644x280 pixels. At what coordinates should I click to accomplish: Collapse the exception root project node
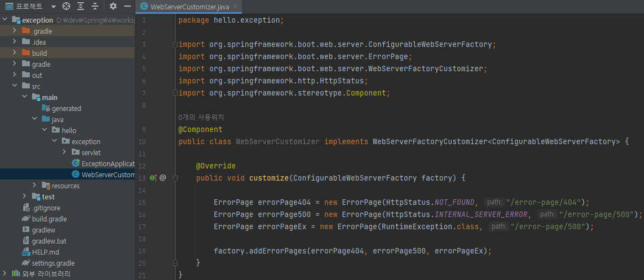point(5,20)
